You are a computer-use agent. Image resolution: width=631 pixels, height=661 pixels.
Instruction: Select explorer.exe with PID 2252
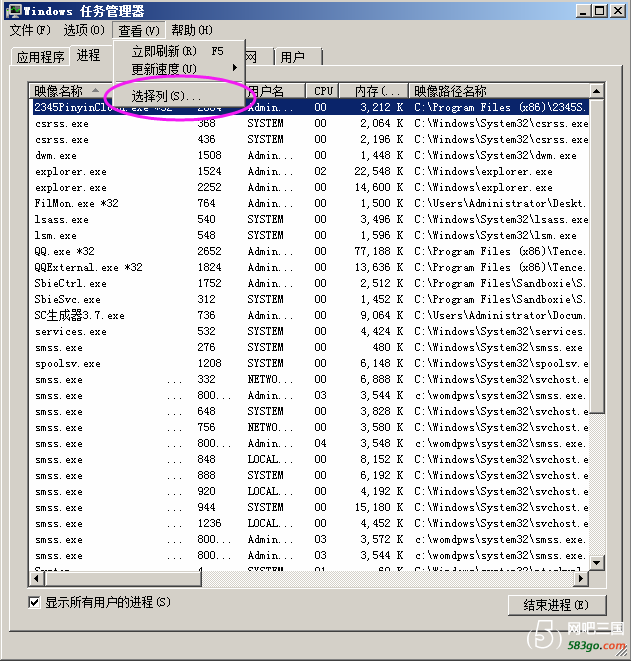coord(310,188)
